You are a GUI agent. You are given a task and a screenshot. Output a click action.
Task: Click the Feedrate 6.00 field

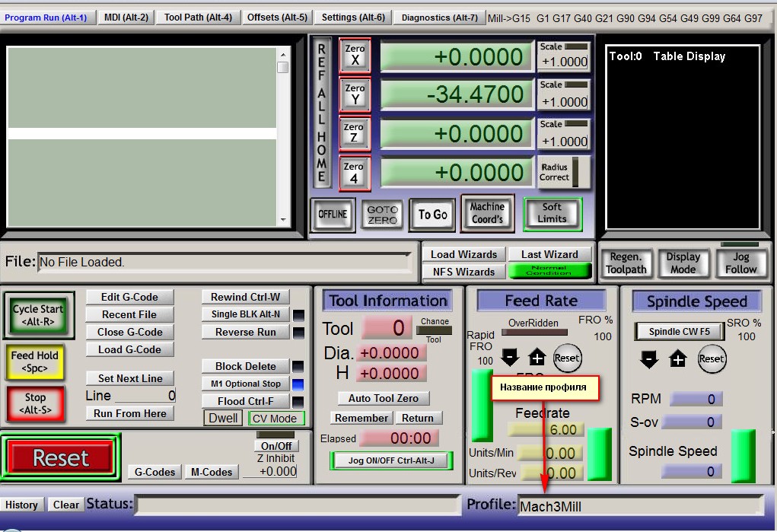tap(546, 430)
